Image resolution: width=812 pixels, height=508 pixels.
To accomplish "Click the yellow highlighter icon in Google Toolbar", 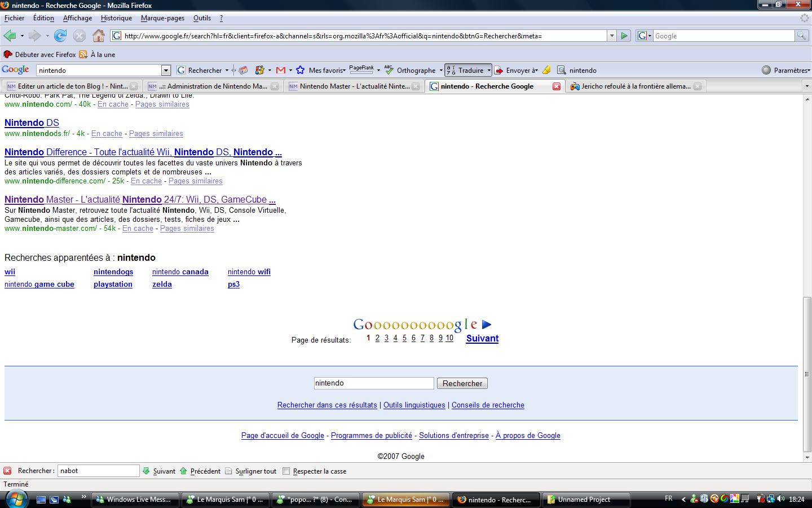I will 546,71.
